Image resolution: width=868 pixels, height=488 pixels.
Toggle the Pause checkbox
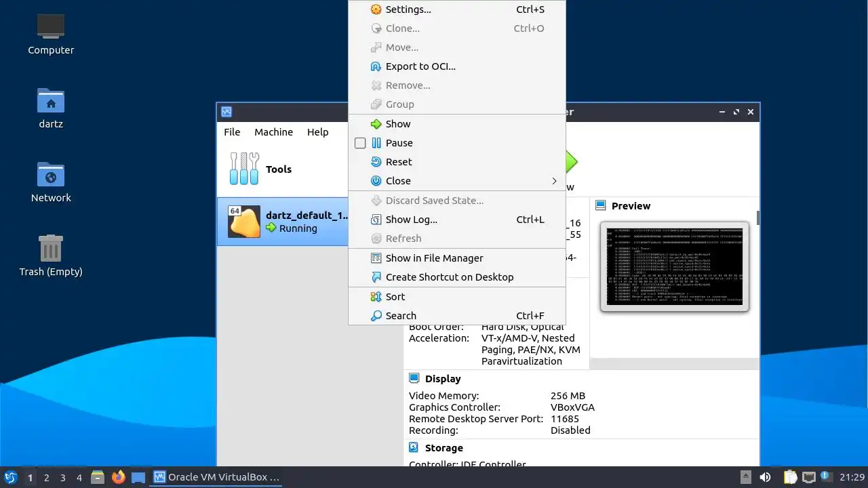[360, 143]
